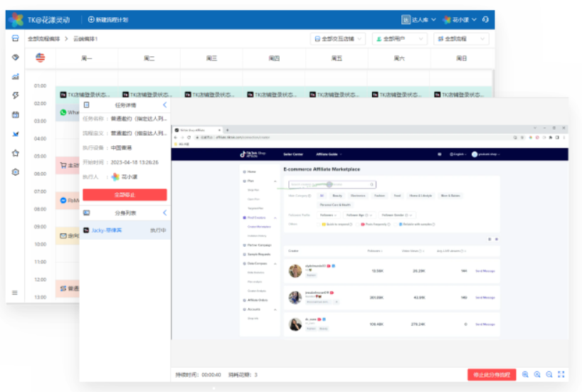
Task: Select the Fashion category filter
Action: click(x=379, y=196)
